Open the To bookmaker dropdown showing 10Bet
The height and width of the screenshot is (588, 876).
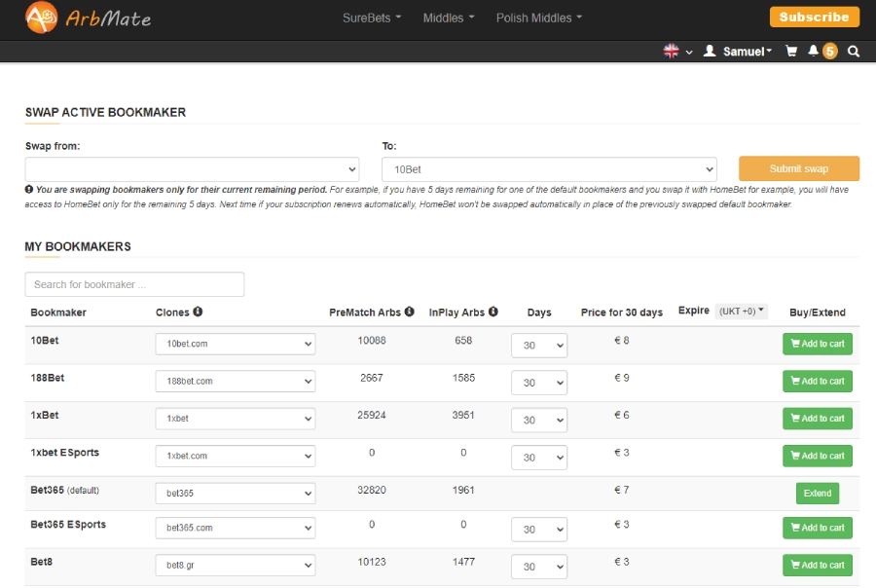point(549,169)
